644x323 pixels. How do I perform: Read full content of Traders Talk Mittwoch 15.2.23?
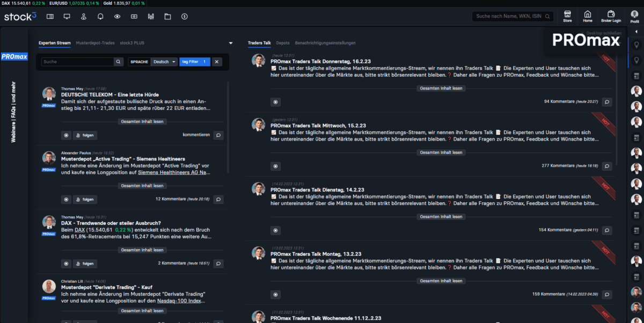point(441,152)
